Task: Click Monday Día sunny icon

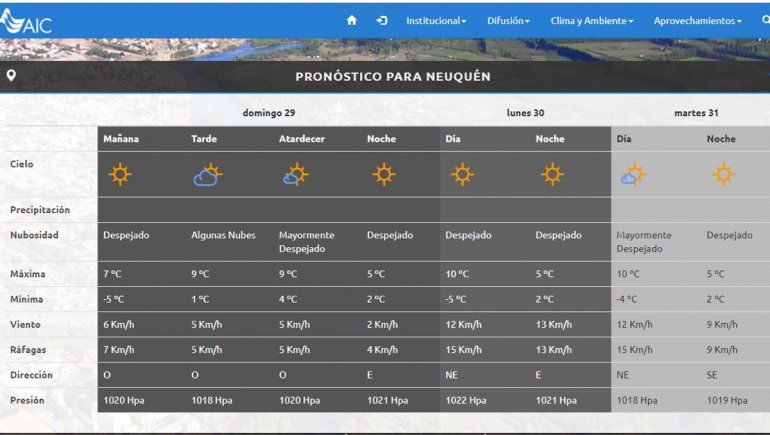Action: [461, 175]
